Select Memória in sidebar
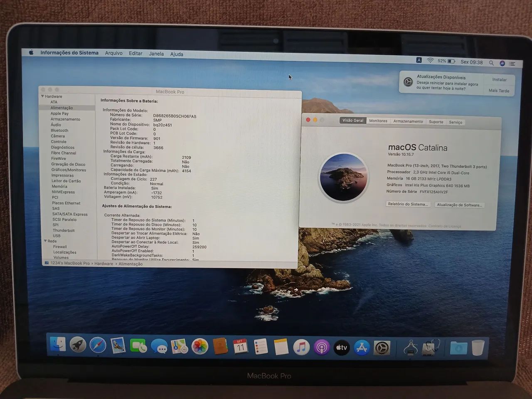The width and height of the screenshot is (532, 399). pyautogui.click(x=59, y=187)
